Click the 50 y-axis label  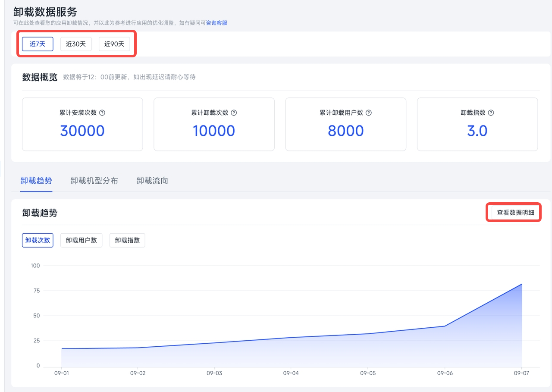click(37, 316)
